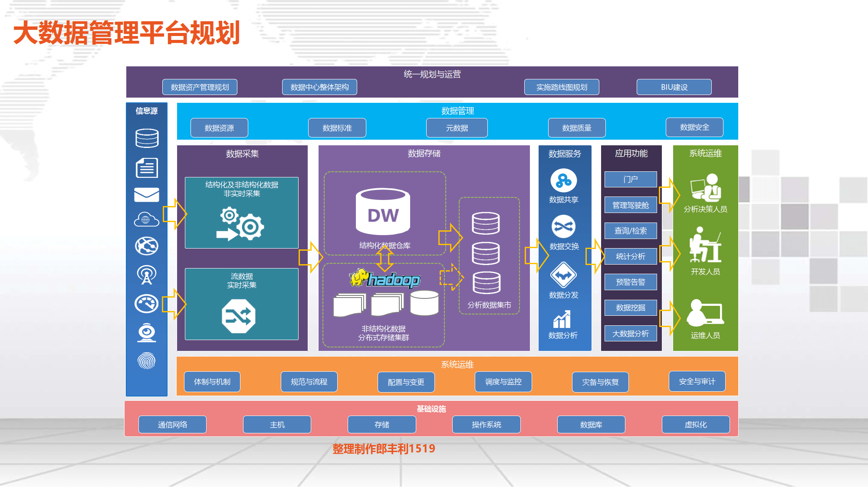The height and width of the screenshot is (488, 868).
Task: Click the 数据挖掘 item
Action: pos(631,308)
